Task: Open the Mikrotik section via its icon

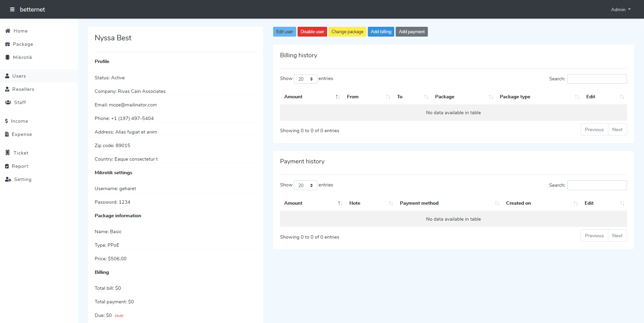Action: pos(7,57)
